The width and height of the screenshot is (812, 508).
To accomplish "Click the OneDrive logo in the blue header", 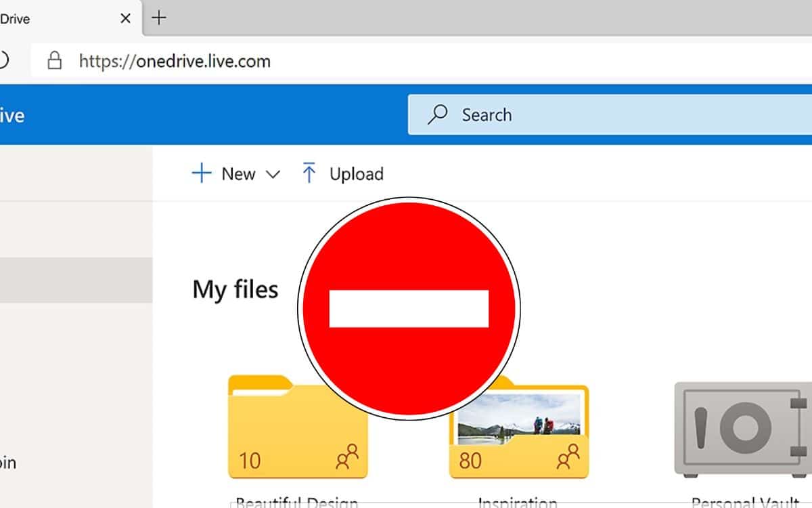I will click(x=14, y=114).
